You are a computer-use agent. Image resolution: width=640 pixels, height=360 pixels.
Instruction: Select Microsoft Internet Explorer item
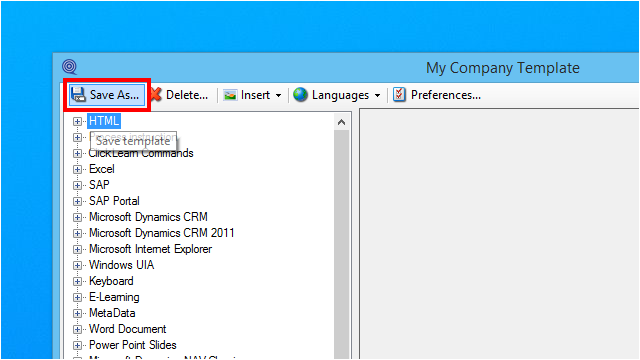coord(150,249)
